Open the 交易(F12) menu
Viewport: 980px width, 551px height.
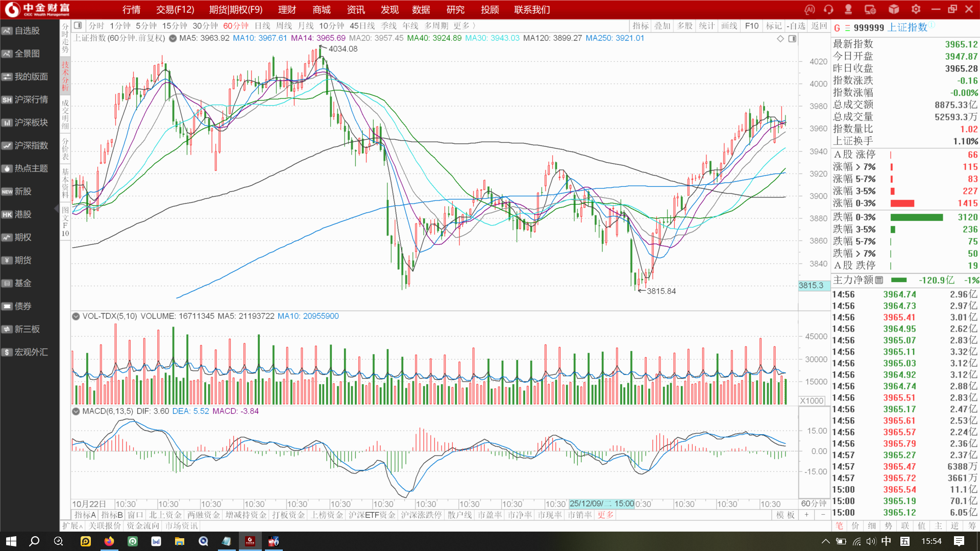click(175, 10)
